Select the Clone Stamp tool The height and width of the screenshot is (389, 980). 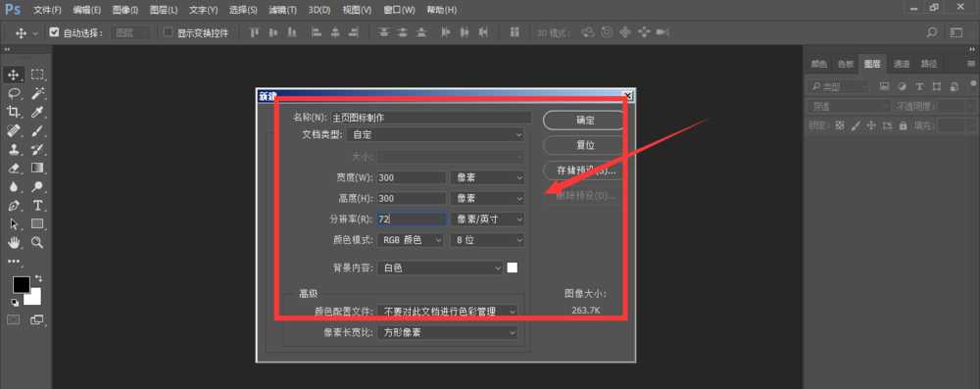[14, 150]
